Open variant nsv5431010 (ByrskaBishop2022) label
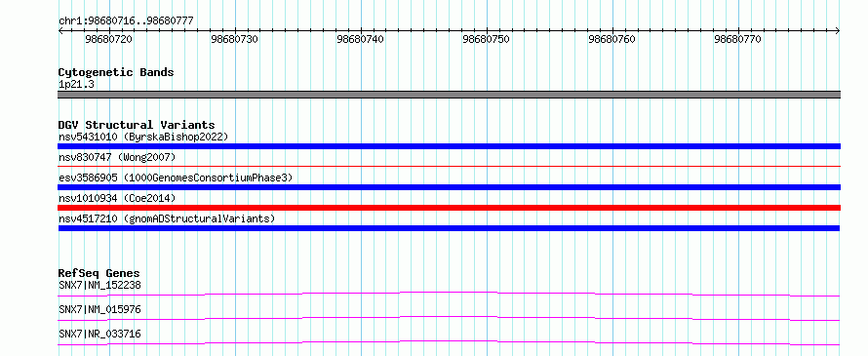This screenshot has width=868, height=356. [143, 137]
